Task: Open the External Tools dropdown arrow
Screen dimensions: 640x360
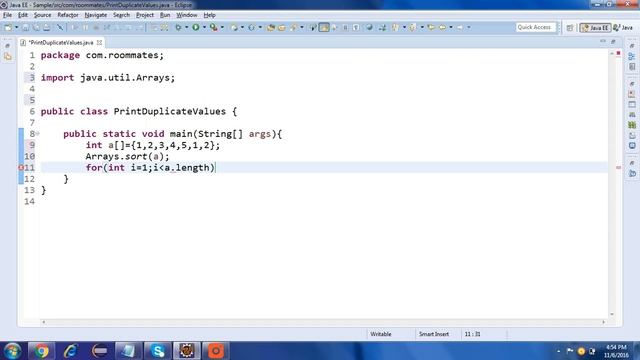Action: click(x=222, y=27)
